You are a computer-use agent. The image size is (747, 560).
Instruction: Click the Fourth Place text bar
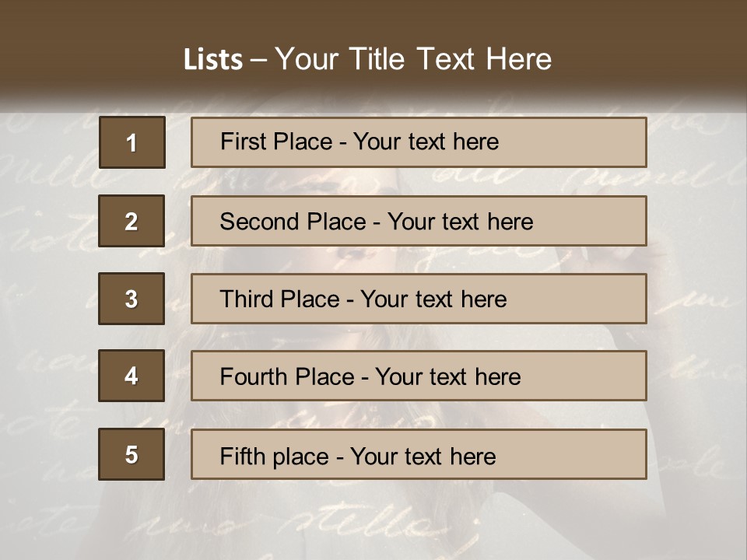pos(419,376)
